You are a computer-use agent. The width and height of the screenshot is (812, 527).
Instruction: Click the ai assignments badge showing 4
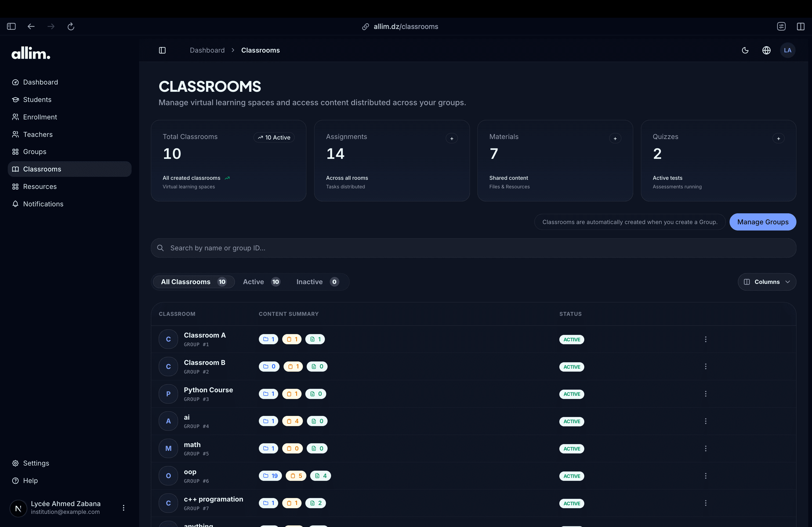[x=292, y=421]
